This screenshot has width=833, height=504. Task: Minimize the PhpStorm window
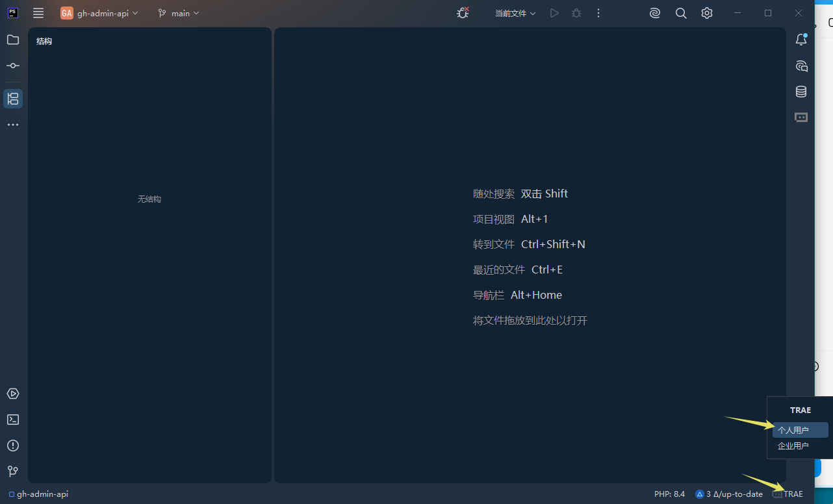[737, 13]
